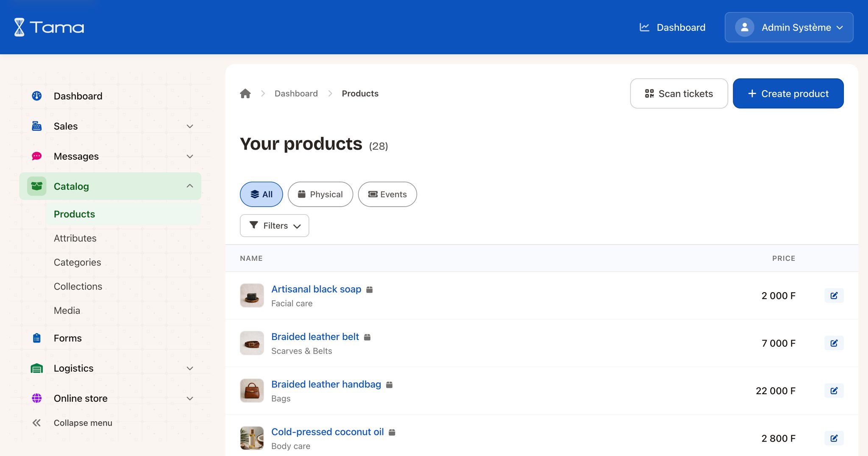
Task: Click the Scan tickets button
Action: click(x=679, y=94)
